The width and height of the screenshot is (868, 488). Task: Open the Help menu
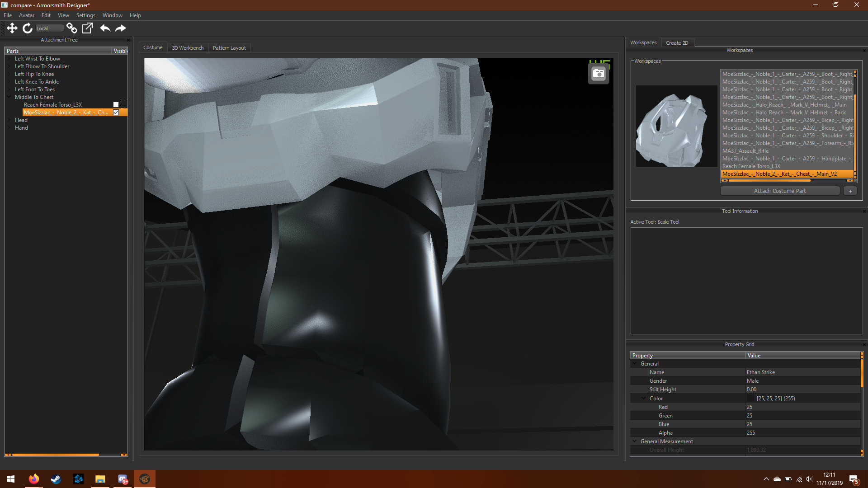pos(135,15)
